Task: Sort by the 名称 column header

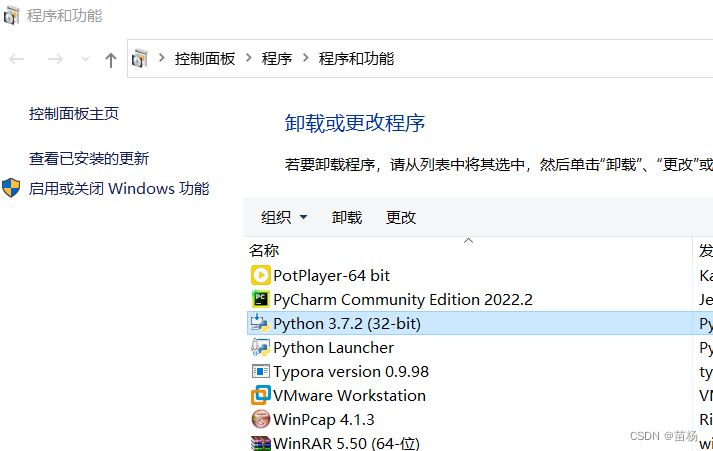Action: click(x=468, y=250)
